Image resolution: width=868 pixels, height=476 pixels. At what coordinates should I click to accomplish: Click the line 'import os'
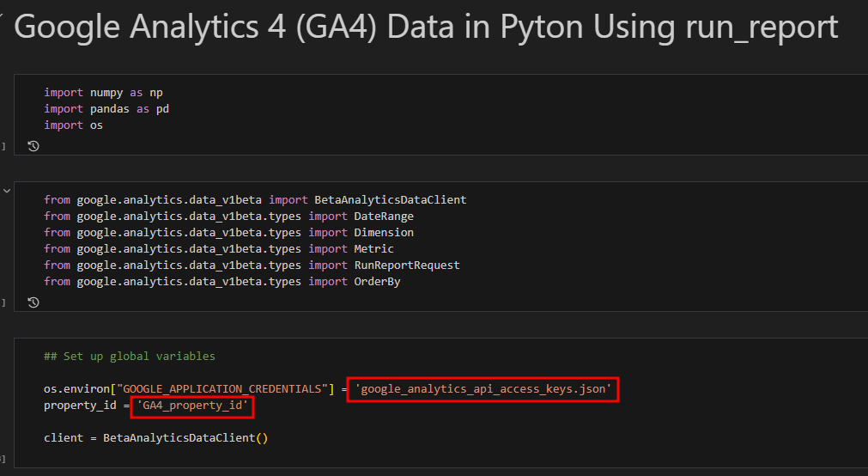[73, 125]
